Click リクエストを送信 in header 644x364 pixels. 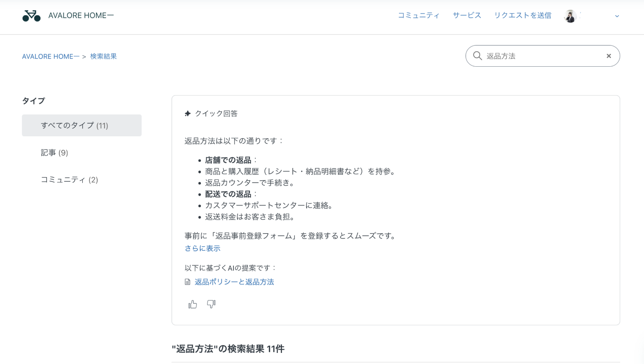tap(523, 15)
